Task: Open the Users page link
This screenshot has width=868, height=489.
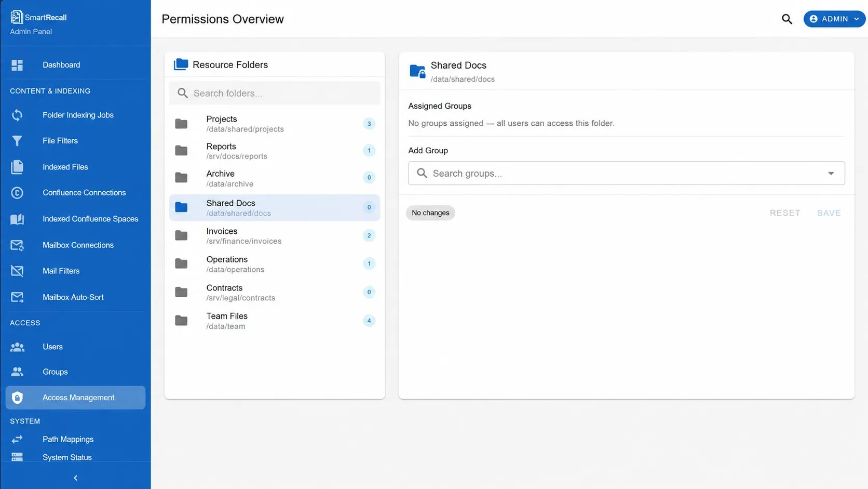Action: 75,347
